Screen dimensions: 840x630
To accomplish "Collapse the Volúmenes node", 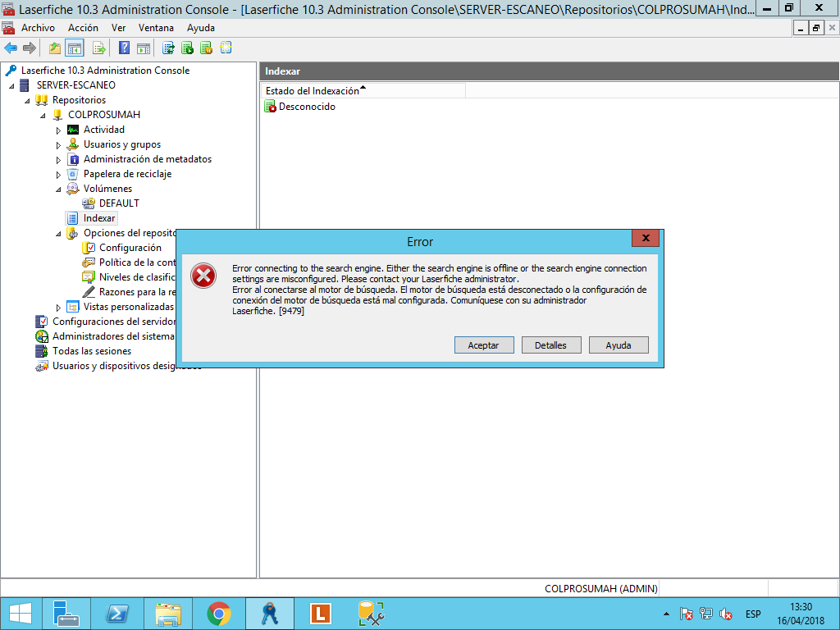I will pyautogui.click(x=58, y=189).
